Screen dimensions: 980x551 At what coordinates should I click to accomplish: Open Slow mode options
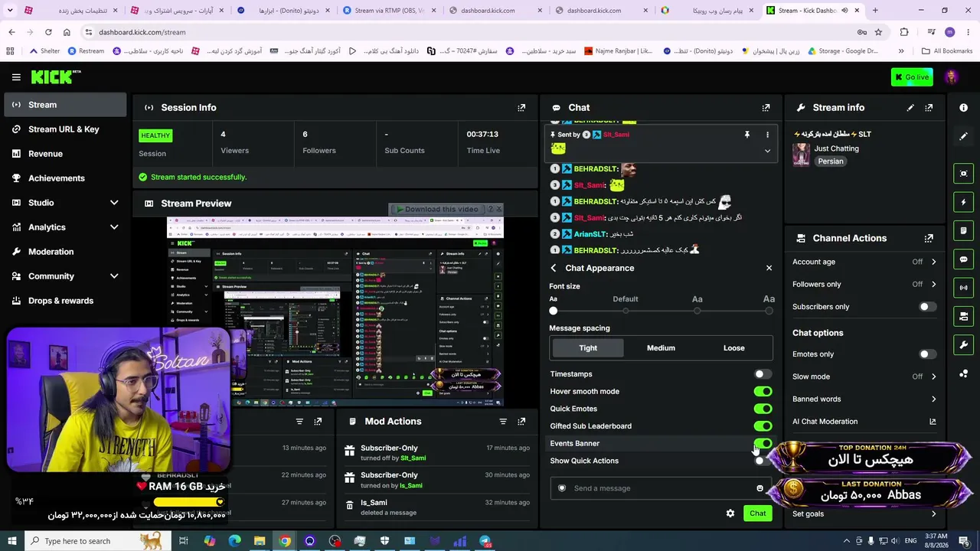[x=864, y=377]
